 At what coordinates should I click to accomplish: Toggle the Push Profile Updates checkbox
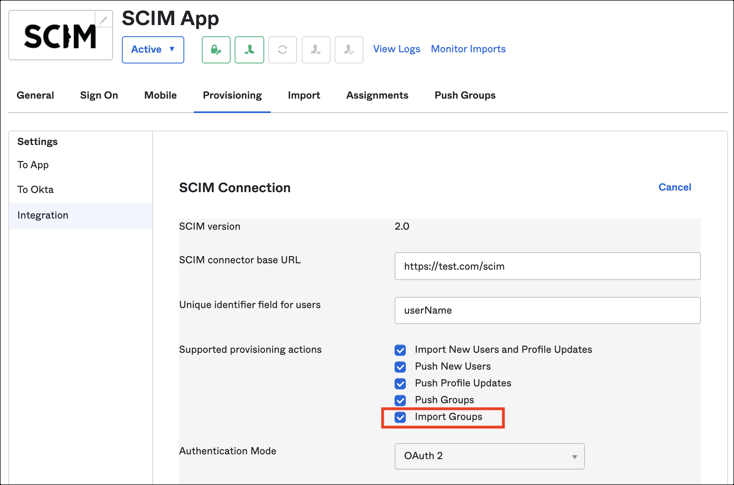(x=400, y=384)
